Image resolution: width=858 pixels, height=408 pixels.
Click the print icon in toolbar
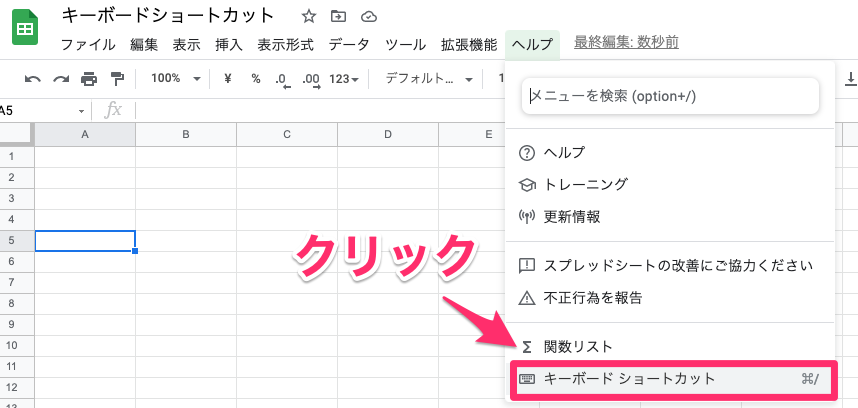point(89,79)
